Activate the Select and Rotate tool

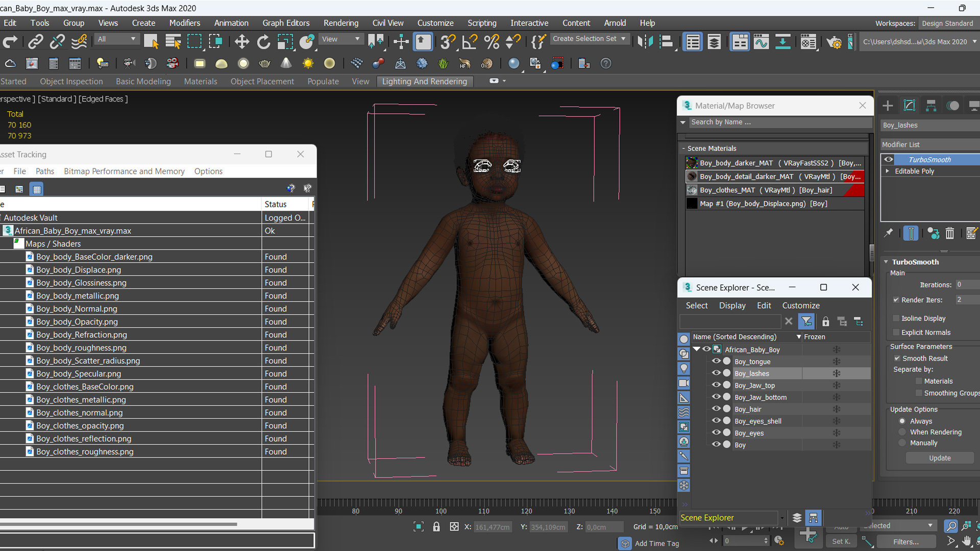263,42
